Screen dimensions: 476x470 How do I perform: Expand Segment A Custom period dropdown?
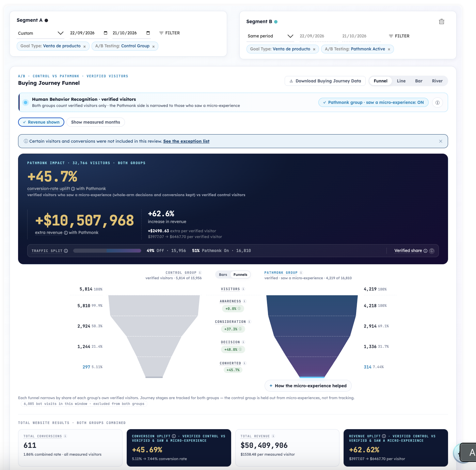click(41, 33)
